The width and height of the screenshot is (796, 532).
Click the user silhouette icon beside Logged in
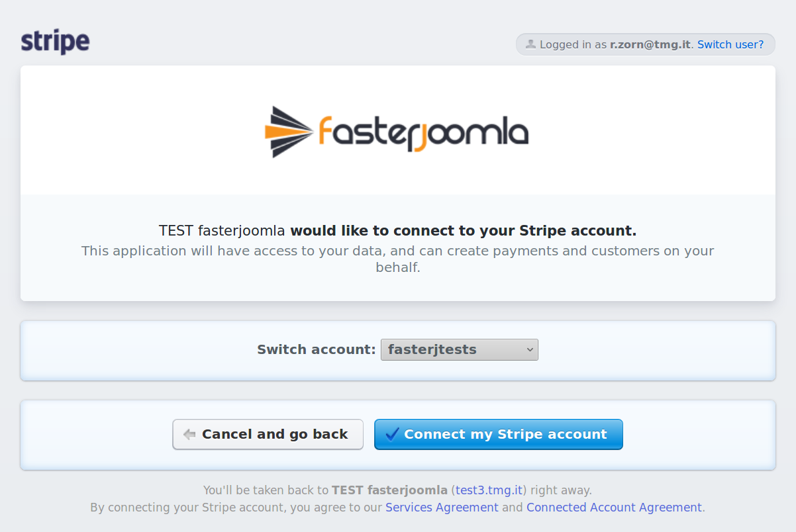click(x=530, y=44)
